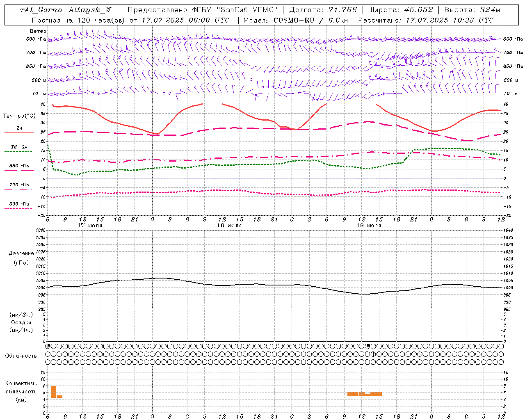
Task: Select the Долгота: 71.766 value
Action: pos(323,10)
